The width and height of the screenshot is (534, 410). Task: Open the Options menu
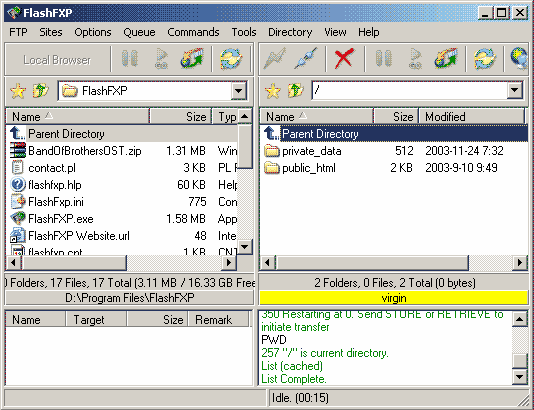[x=93, y=32]
